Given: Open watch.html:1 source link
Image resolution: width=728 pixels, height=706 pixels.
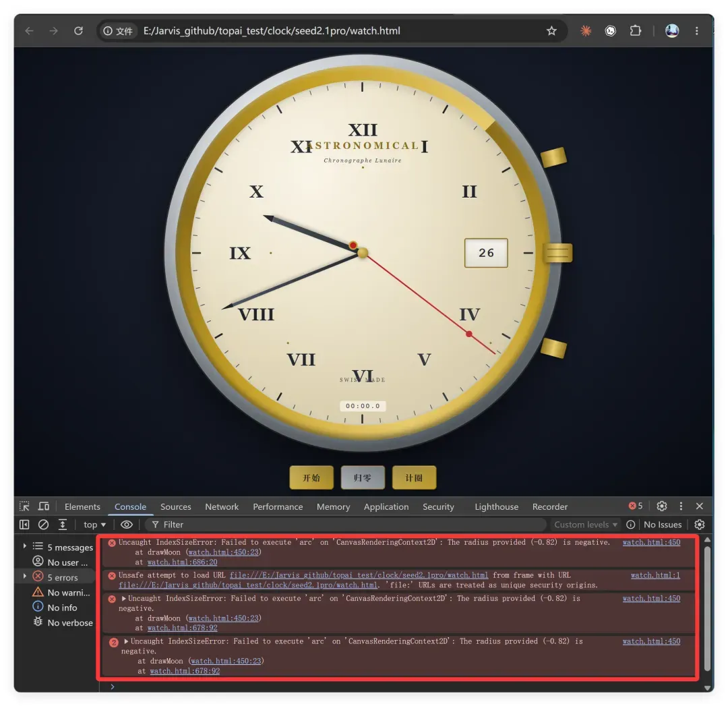Looking at the screenshot, I should click(x=655, y=575).
